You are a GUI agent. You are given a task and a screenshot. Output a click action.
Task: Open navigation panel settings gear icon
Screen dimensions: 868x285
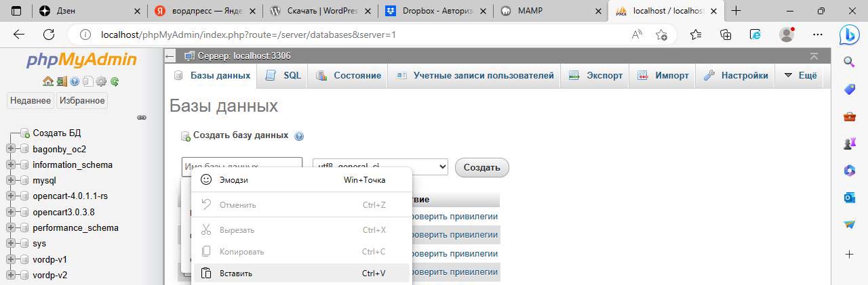[101, 81]
